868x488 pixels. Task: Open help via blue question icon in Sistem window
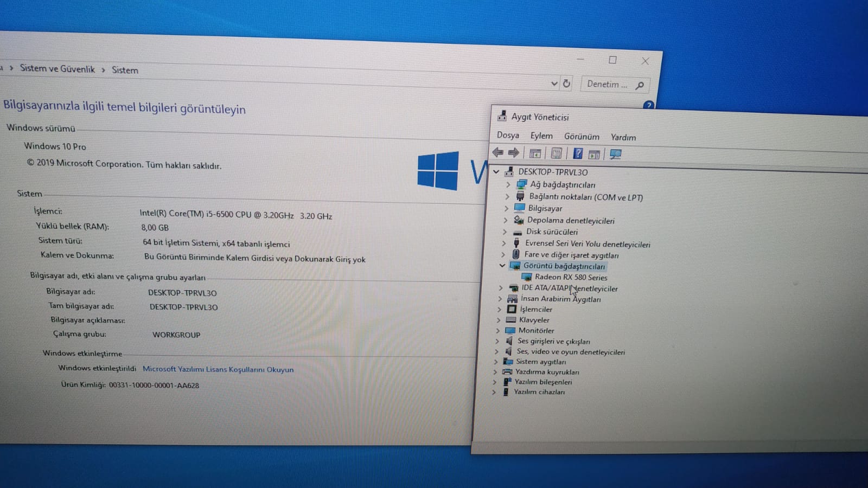point(648,105)
